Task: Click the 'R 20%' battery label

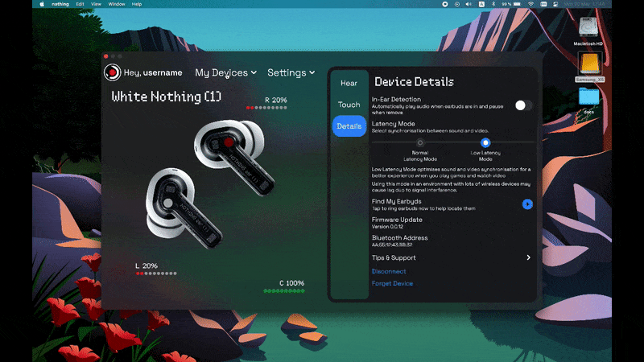Action: pyautogui.click(x=276, y=100)
